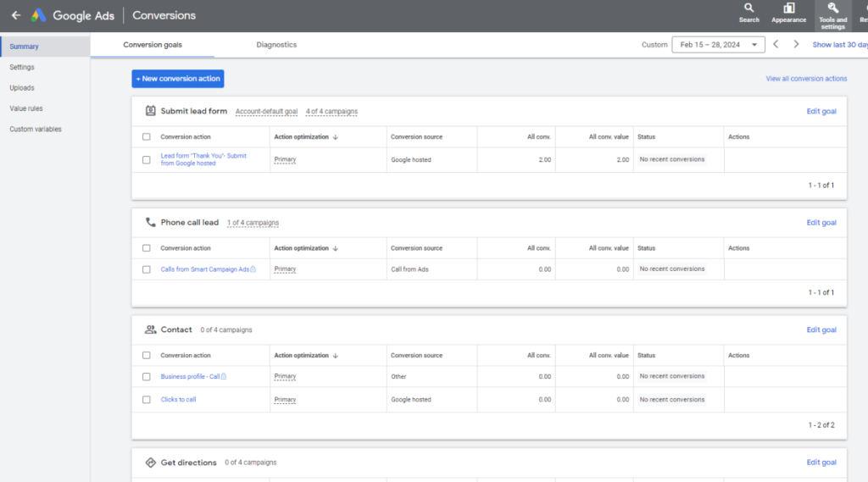Edit goal for Submit lead form
868x482 pixels.
821,111
